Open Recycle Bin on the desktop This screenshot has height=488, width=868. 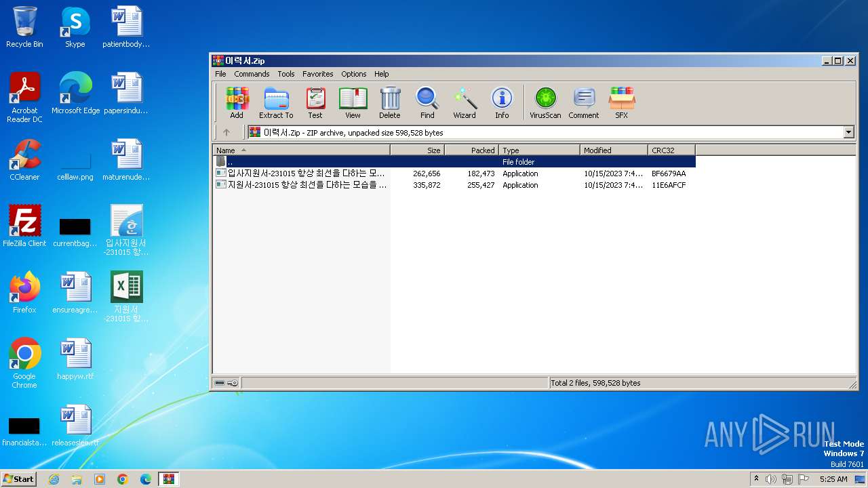click(24, 27)
